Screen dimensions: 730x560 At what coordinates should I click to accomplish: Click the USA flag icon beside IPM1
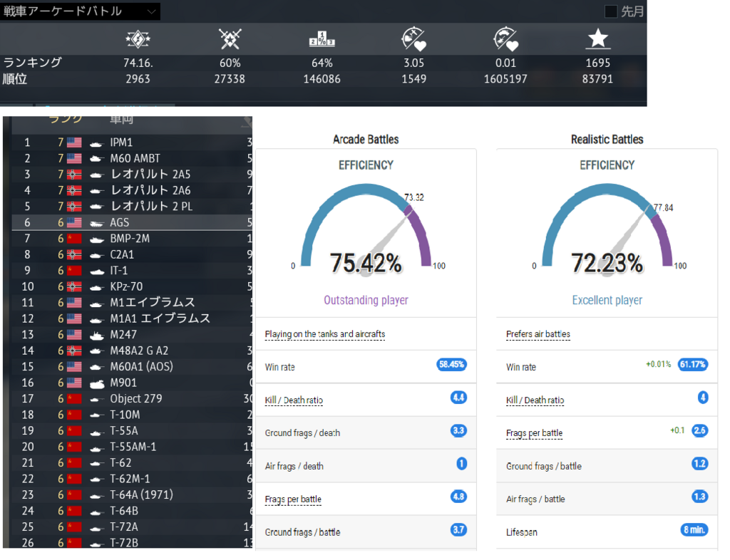[x=74, y=142]
